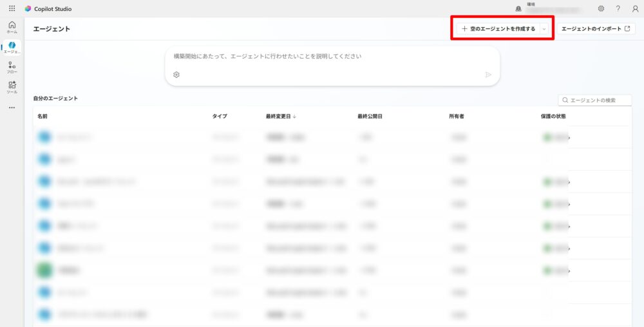Show more sidebar options (ellipsis)
The image size is (644, 327).
tap(12, 107)
